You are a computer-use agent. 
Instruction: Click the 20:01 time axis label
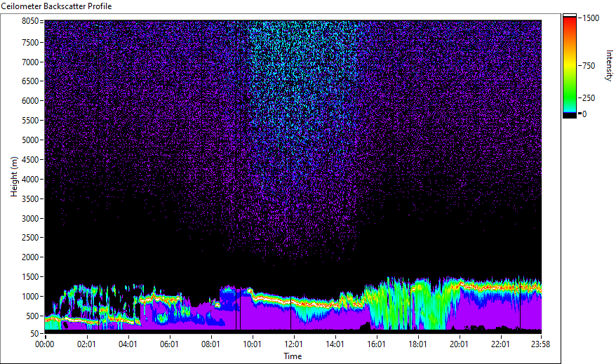tap(459, 344)
